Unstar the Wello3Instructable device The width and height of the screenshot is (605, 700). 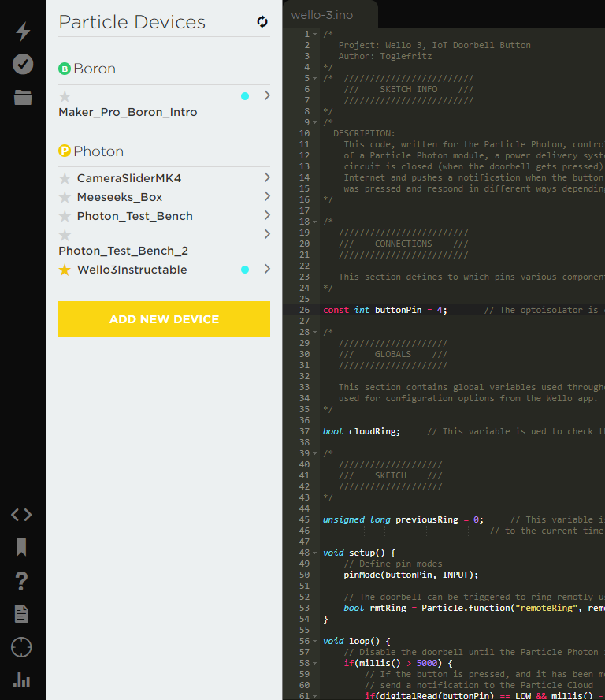click(x=65, y=270)
